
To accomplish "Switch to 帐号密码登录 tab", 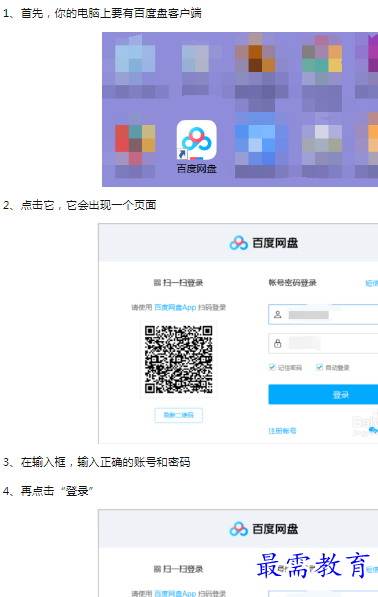I will click(x=292, y=283).
